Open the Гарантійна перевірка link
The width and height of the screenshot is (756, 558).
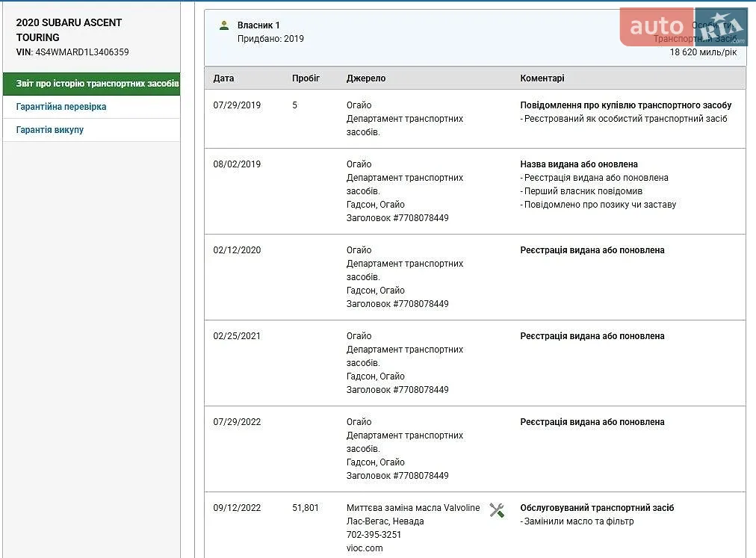[x=61, y=107]
